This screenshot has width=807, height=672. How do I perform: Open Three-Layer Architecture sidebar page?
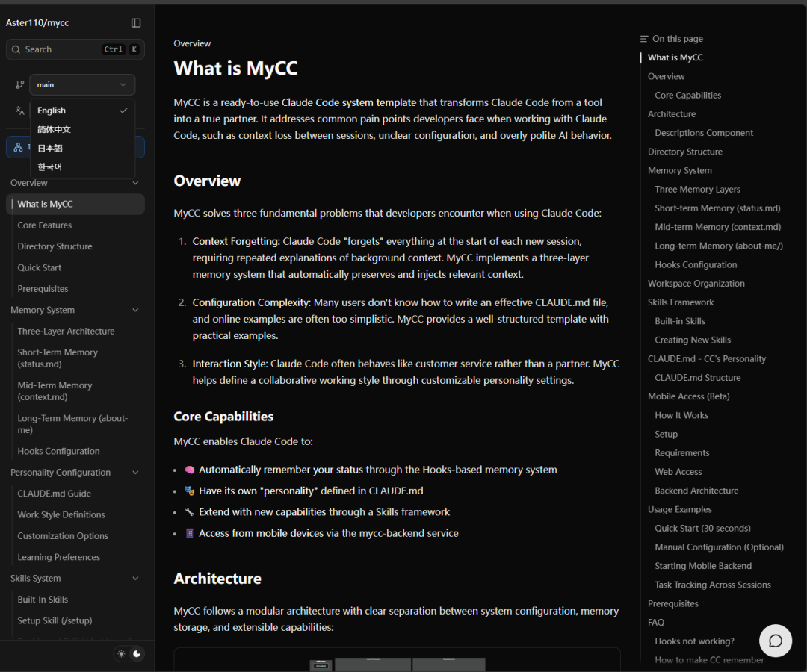click(66, 331)
